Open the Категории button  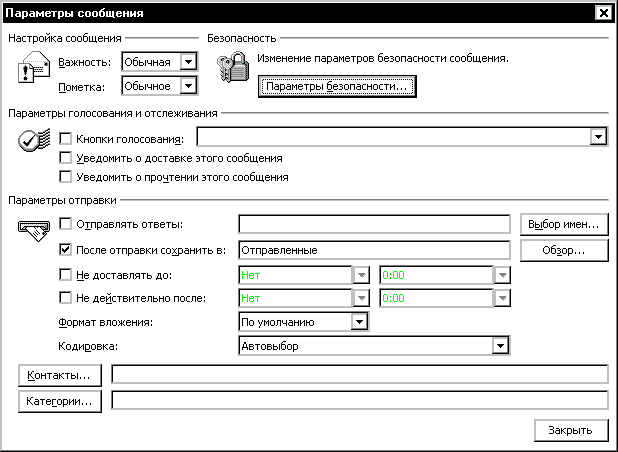click(x=60, y=401)
